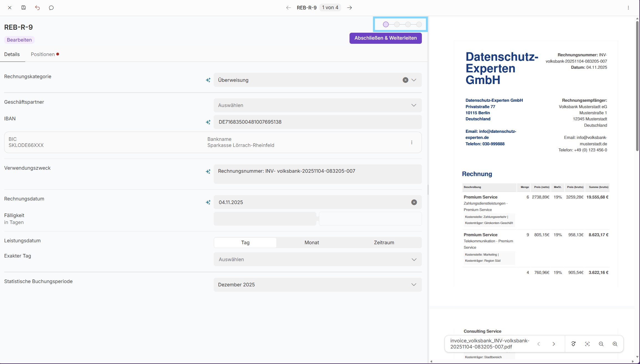
Task: Click Abschließen & Weiterleiten button
Action: pyautogui.click(x=385, y=38)
